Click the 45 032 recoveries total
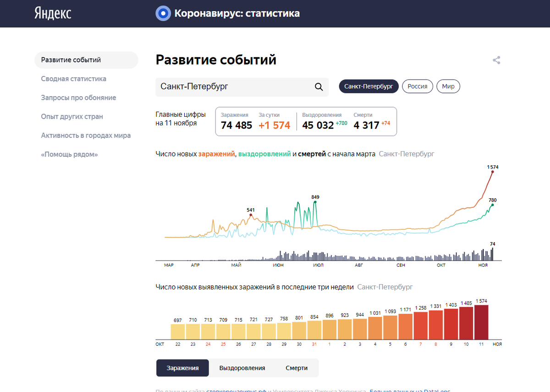550x392 pixels. (318, 125)
